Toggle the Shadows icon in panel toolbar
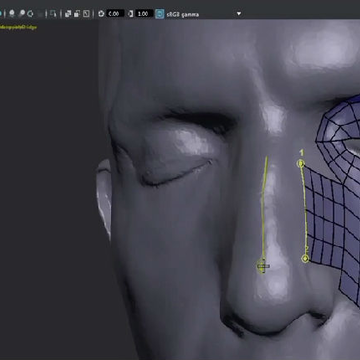Viewport: 360px width, 360px height. (22, 14)
